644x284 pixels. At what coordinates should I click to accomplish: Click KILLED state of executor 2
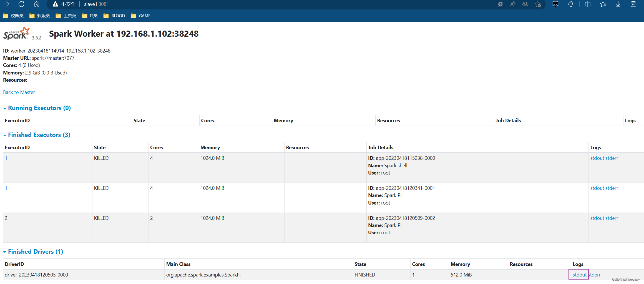point(101,218)
